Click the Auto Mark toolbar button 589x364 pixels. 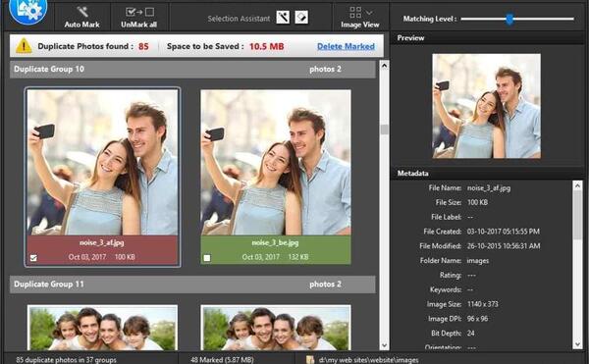pyautogui.click(x=81, y=17)
